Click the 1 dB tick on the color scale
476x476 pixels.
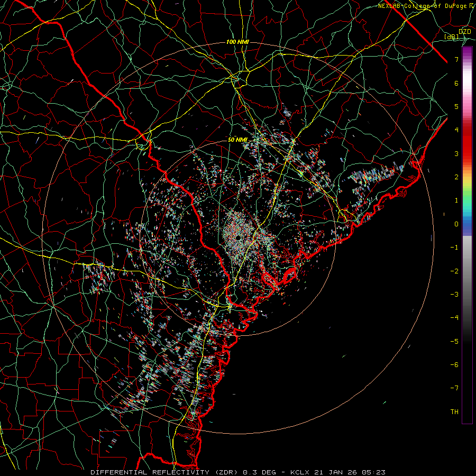tap(456, 200)
